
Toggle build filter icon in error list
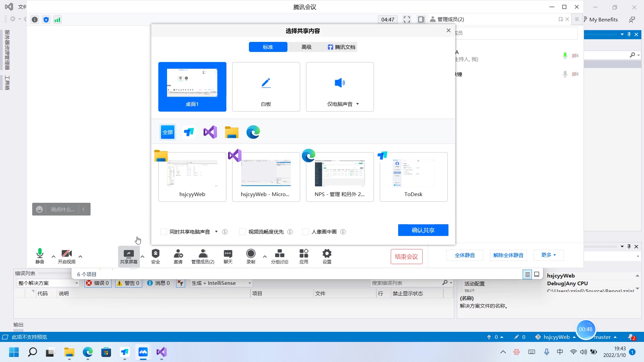(180, 283)
